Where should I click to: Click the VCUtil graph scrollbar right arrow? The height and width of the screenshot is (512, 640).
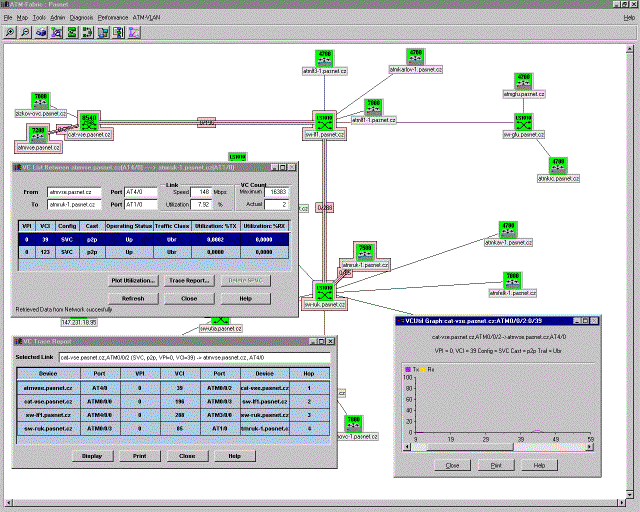tap(589, 447)
